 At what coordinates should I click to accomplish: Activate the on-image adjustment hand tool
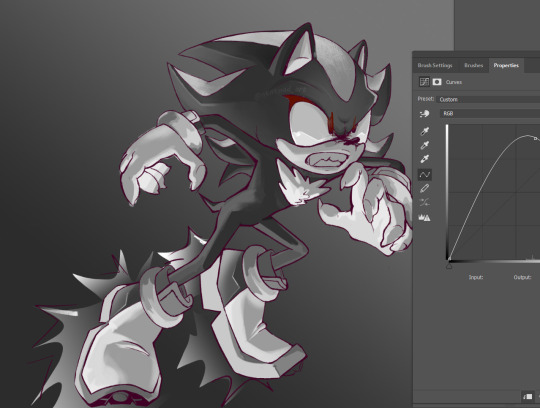[425, 113]
